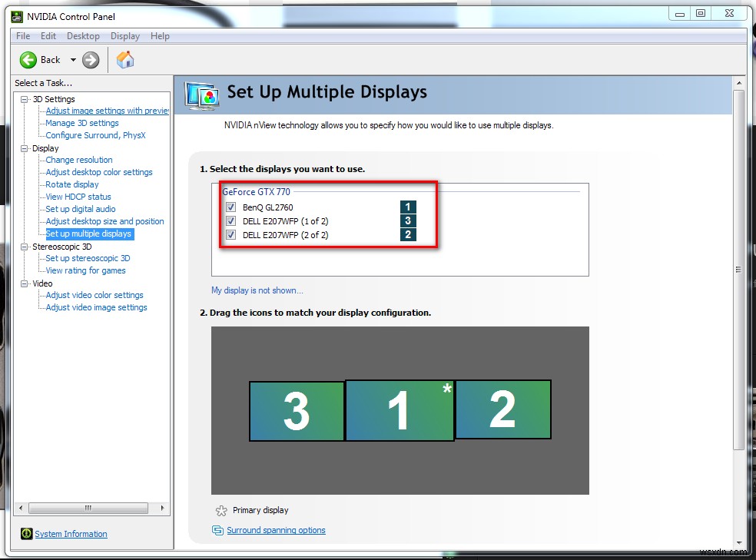Open System Information link
The image size is (756, 560).
pos(71,534)
